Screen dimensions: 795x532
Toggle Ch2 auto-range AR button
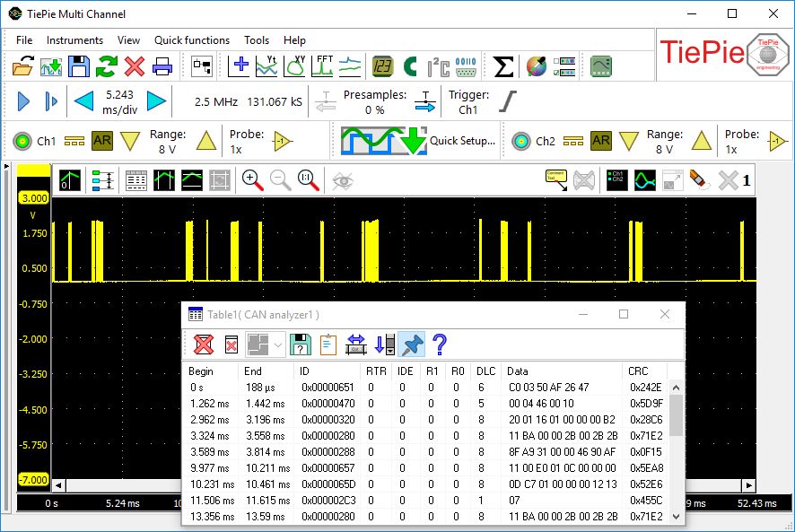pos(600,141)
